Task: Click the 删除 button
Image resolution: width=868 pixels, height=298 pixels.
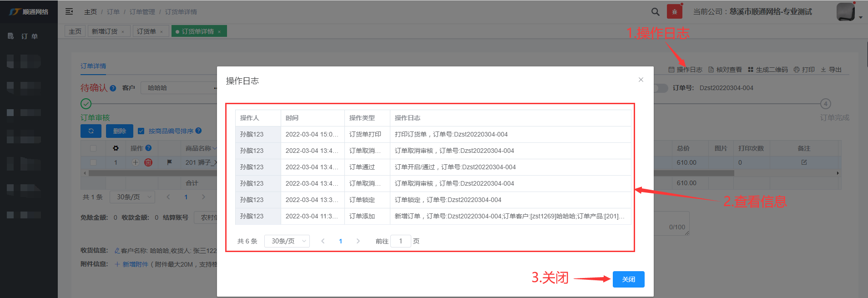Action: (120, 131)
